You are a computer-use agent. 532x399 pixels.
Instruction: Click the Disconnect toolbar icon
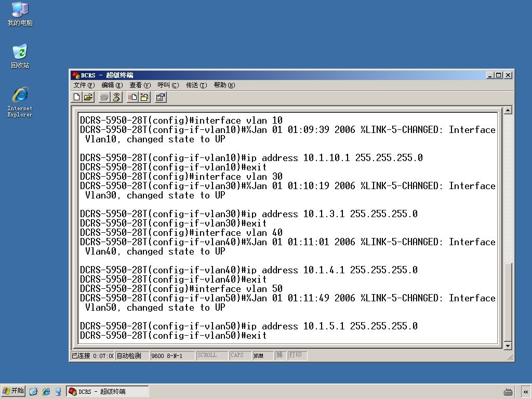pos(116,97)
